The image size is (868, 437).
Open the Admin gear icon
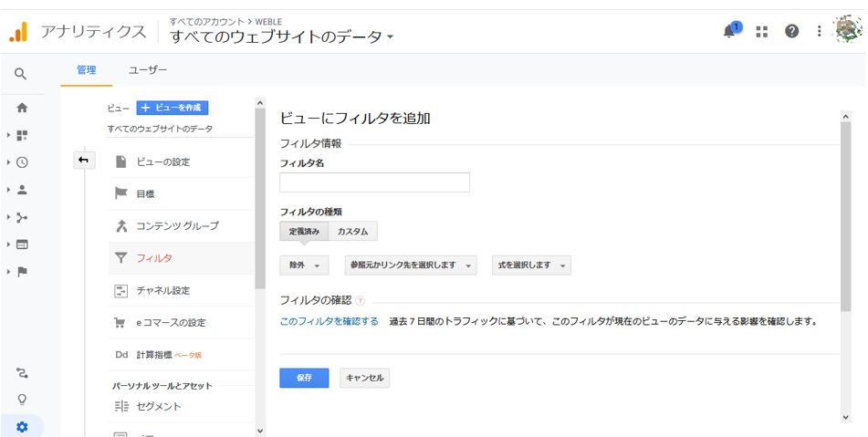coord(22,427)
